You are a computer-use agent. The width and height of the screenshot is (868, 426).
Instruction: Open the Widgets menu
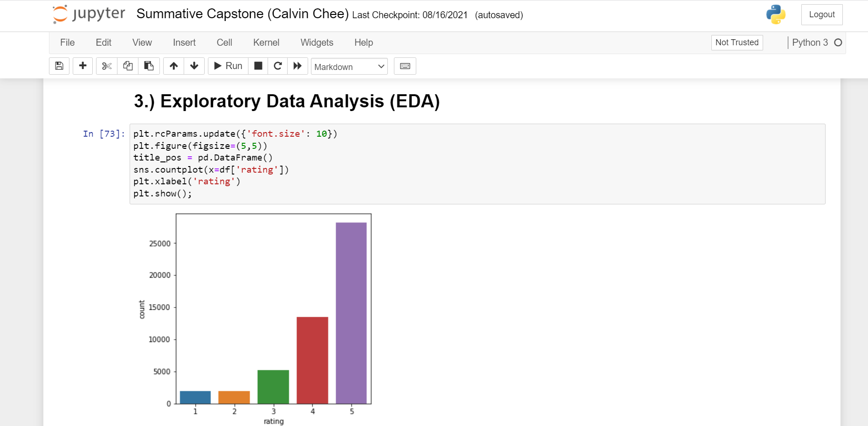click(317, 42)
